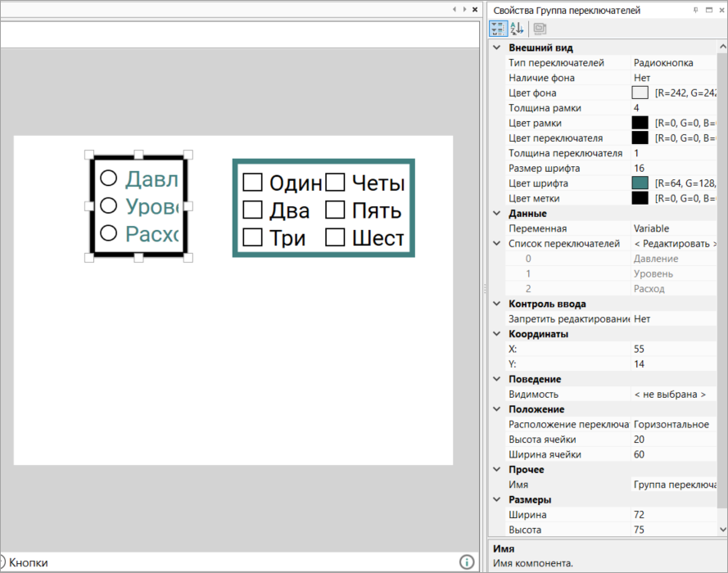Pin the properties panel
The width and height of the screenshot is (728, 573).
click(x=696, y=10)
